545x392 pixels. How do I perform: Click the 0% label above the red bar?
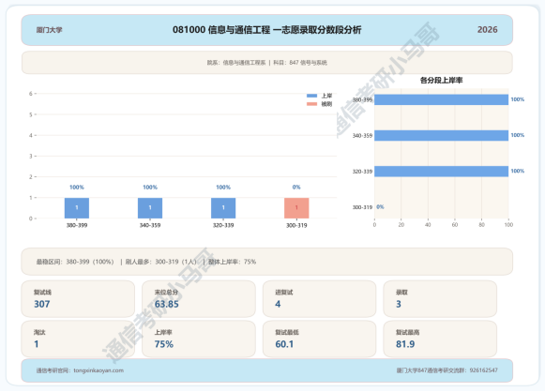pos(296,187)
